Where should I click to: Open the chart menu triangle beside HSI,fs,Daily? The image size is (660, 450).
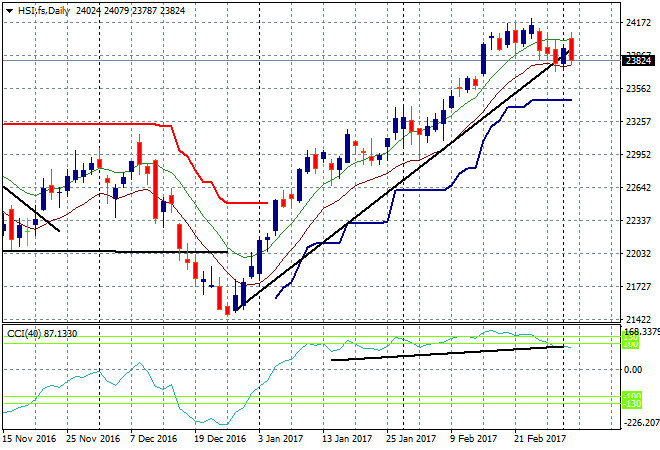coord(9,11)
